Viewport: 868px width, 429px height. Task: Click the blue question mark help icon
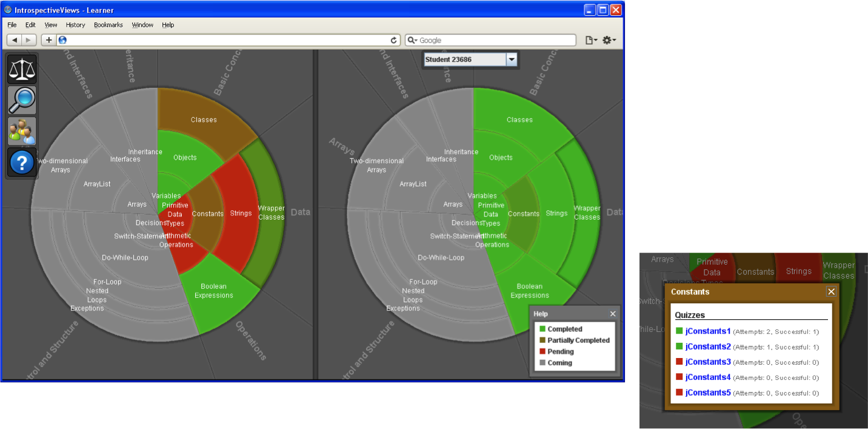(22, 163)
